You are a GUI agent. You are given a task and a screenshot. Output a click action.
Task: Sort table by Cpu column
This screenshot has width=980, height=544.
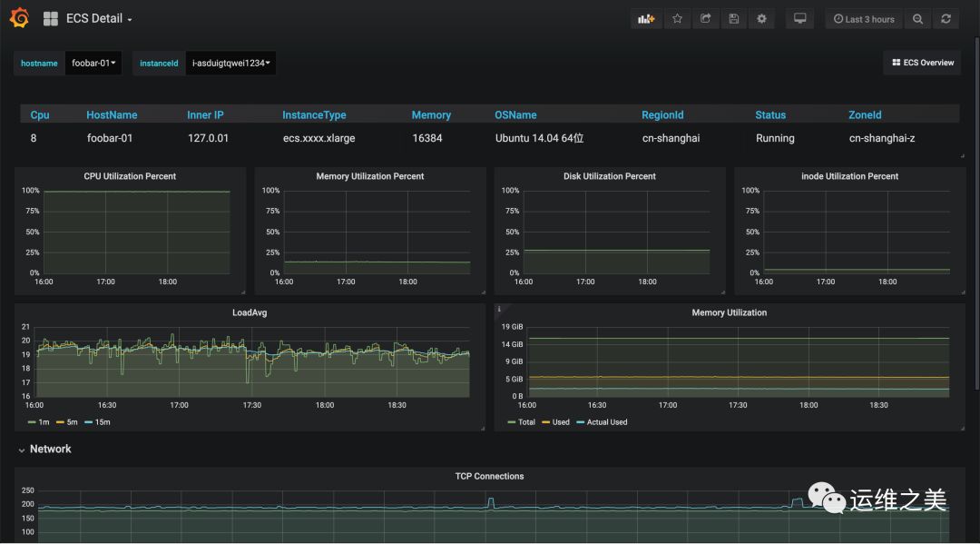pos(39,115)
